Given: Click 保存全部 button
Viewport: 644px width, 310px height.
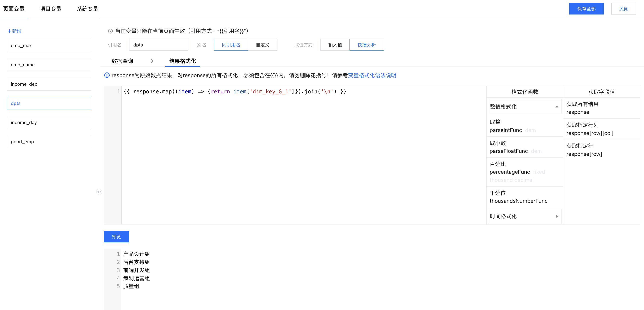Looking at the screenshot, I should pos(586,9).
